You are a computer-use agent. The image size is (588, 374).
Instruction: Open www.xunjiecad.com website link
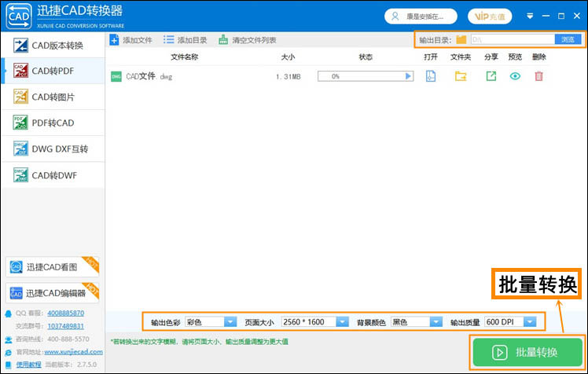coord(74,352)
